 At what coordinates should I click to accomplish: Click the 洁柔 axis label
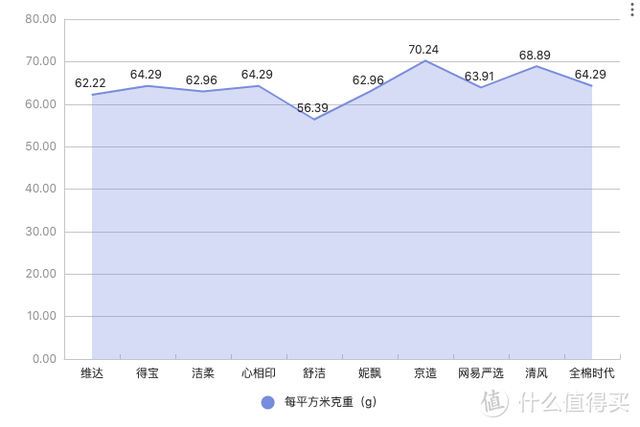click(203, 373)
